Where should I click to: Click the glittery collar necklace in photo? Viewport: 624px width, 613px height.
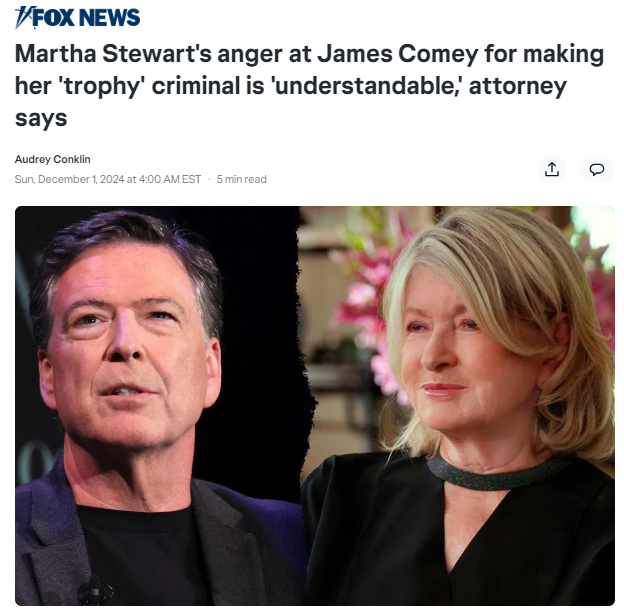point(497,474)
